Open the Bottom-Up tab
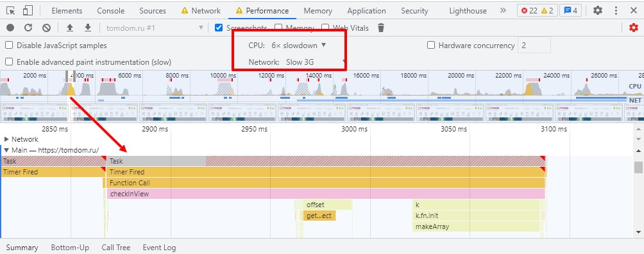The height and width of the screenshot is (254, 644). (x=70, y=248)
